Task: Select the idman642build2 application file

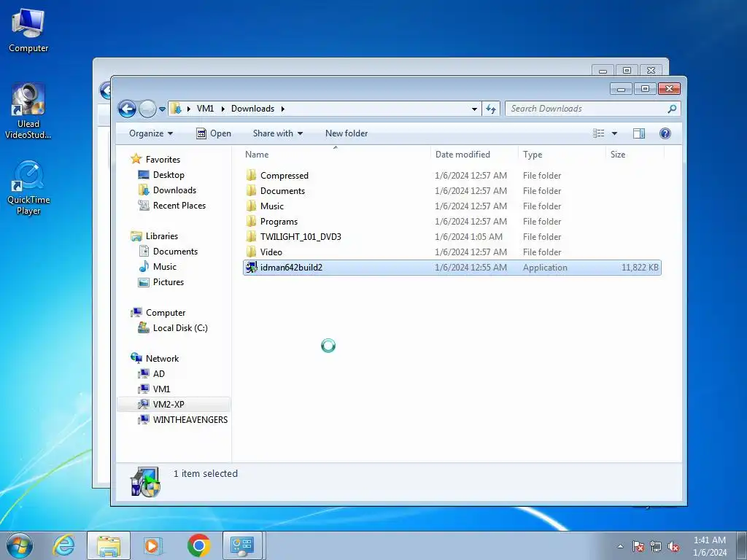Action: pos(452,268)
